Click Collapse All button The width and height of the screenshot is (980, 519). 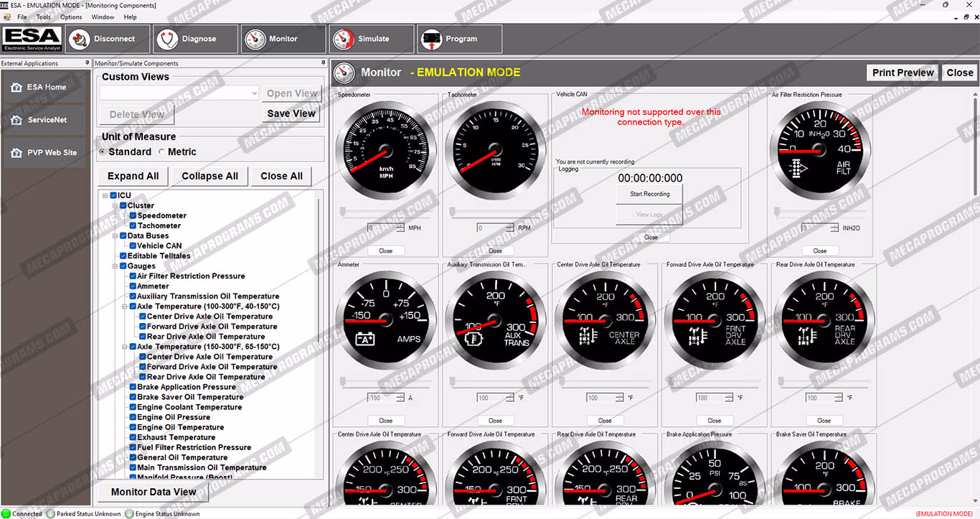210,176
